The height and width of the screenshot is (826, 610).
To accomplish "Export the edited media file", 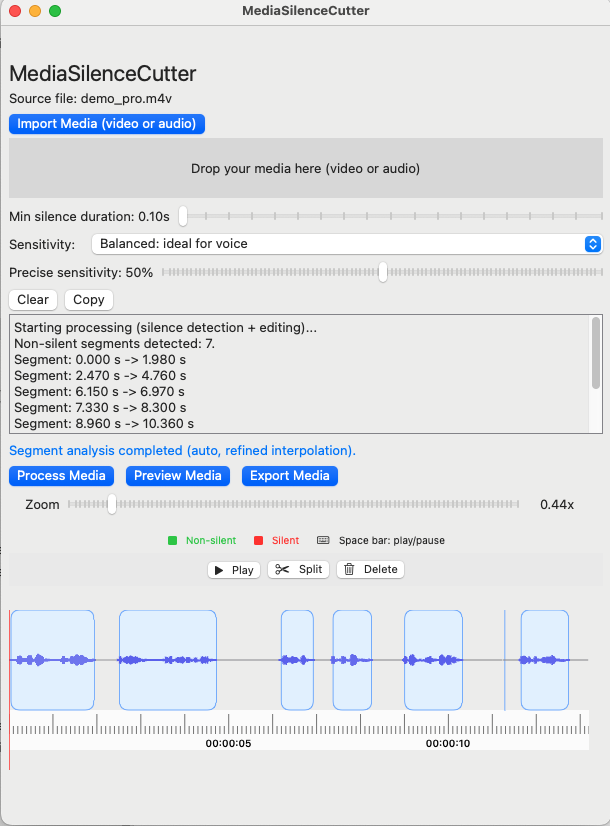I will 290,476.
